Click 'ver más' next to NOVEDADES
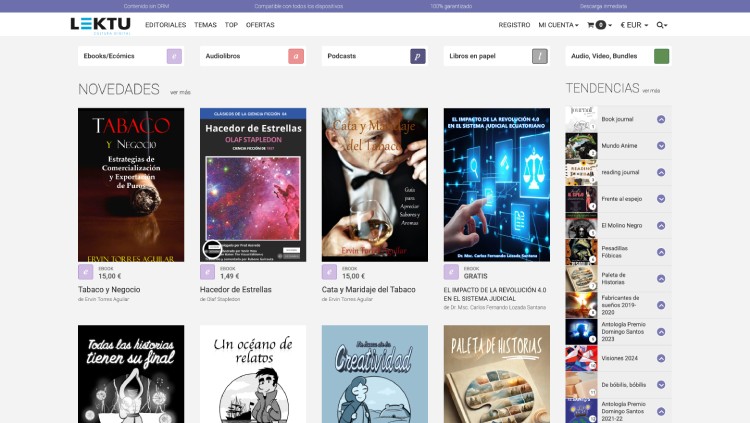Image resolution: width=750 pixels, height=423 pixels. click(180, 92)
